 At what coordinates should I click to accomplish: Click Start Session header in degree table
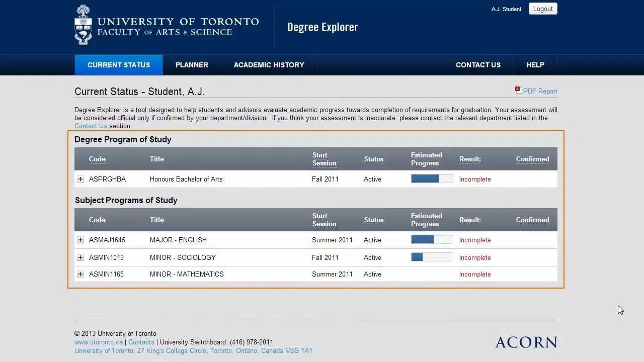point(324,159)
